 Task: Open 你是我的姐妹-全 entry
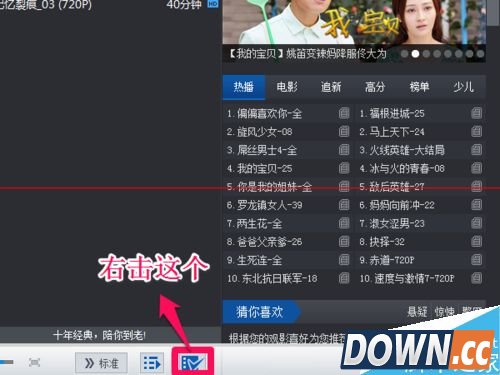pyautogui.click(x=269, y=187)
